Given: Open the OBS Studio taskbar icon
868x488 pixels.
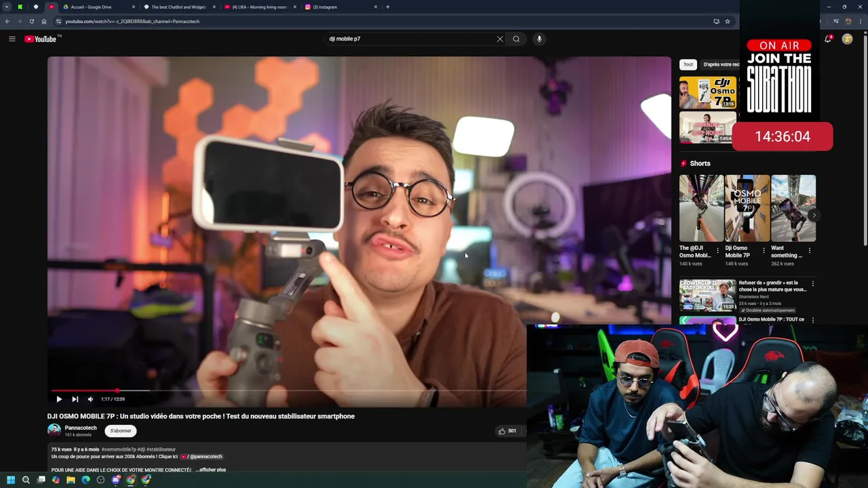Looking at the screenshot, I should [x=100, y=480].
